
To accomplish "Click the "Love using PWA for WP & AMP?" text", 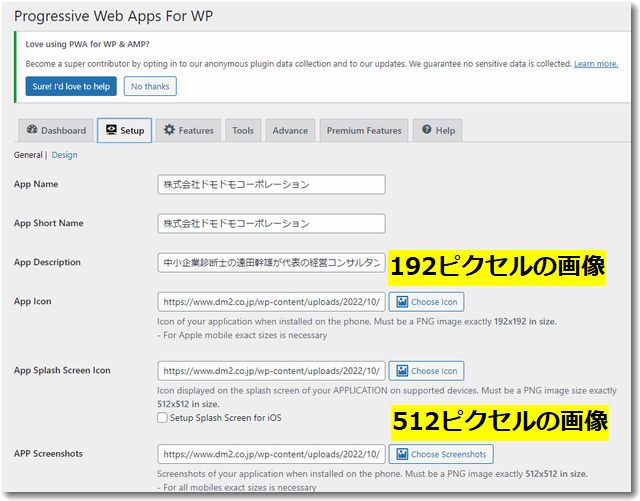I will (87, 44).
